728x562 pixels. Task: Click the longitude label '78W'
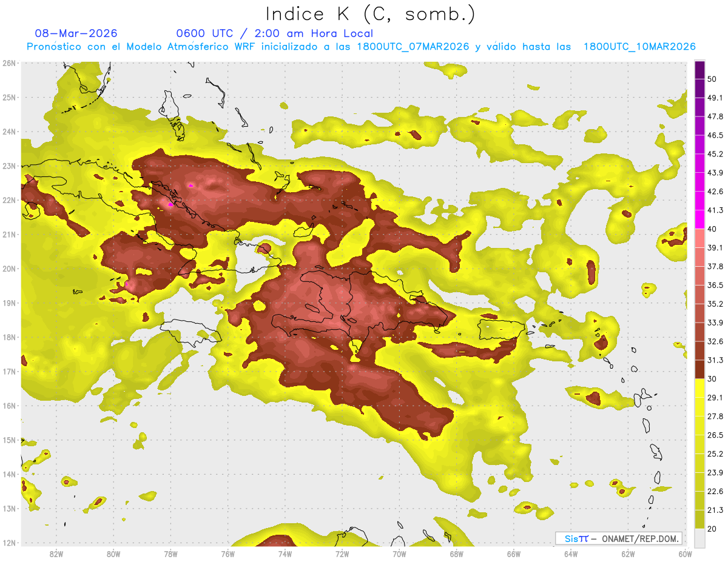[170, 554]
